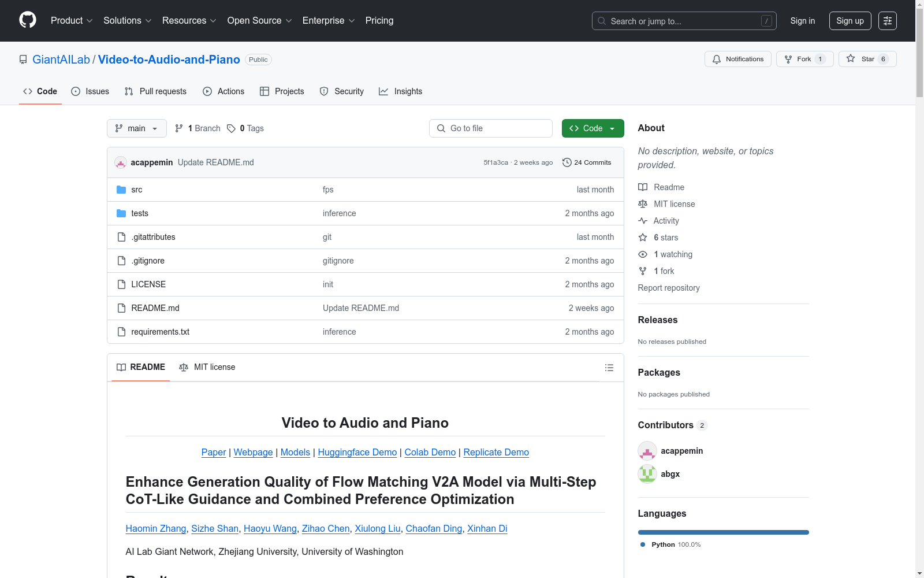Viewport: 924px width, 578px height.
Task: Fork the repository with Fork button
Action: (x=804, y=59)
